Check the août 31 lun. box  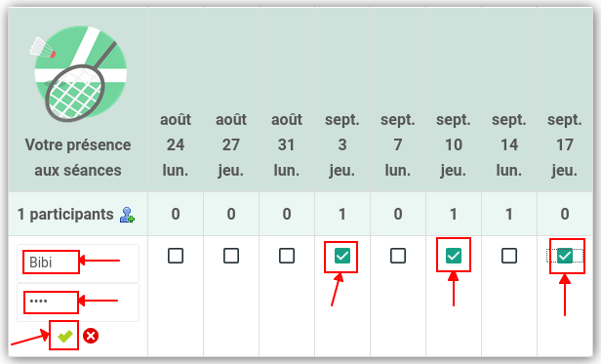point(287,256)
